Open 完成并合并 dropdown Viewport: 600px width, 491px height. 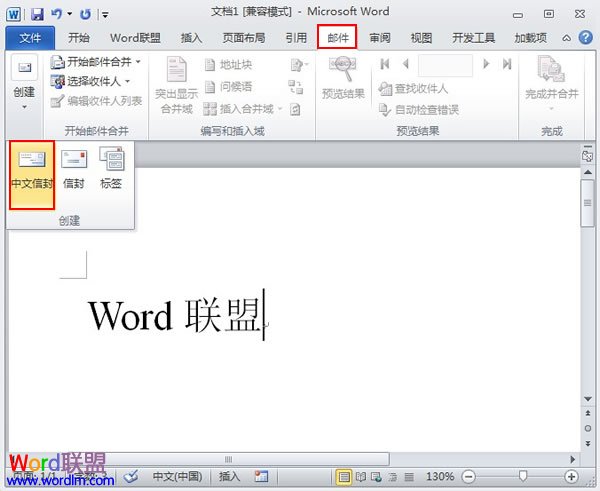click(x=551, y=84)
